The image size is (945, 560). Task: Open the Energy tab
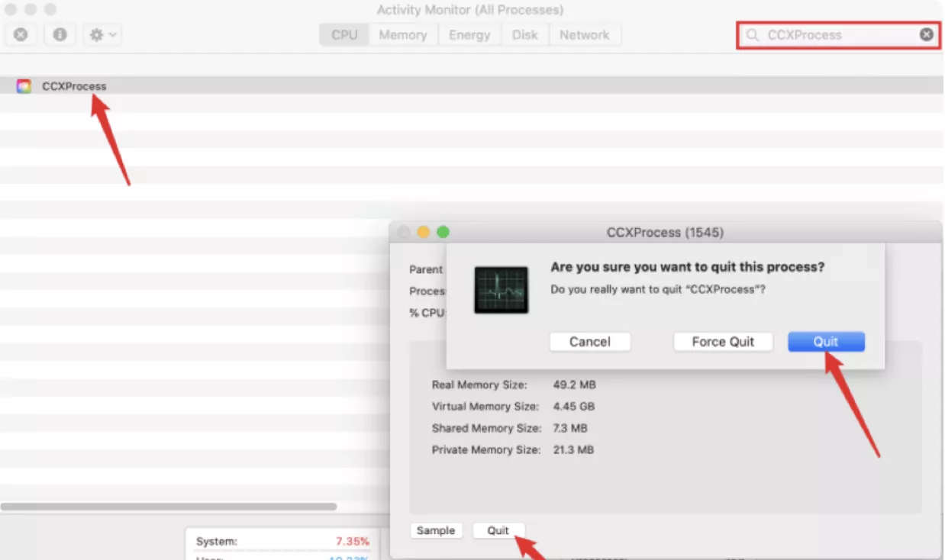tap(469, 35)
